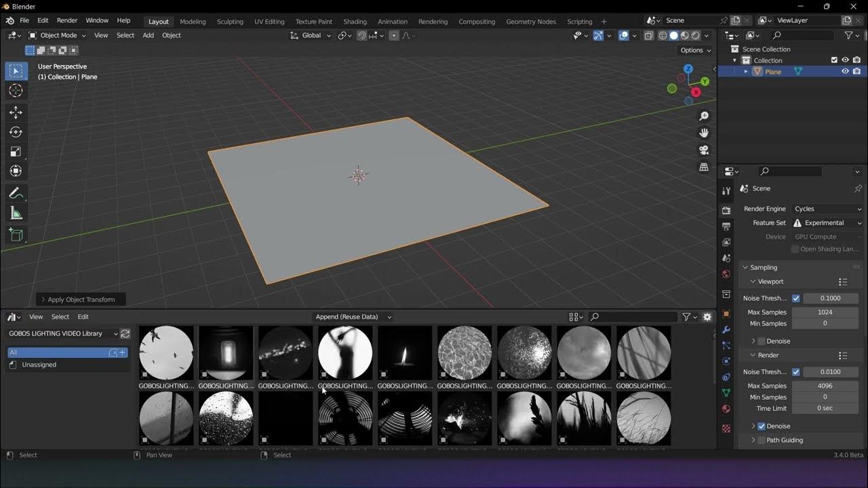868x488 pixels.
Task: Click the asset browser settings gear icon
Action: [x=707, y=317]
